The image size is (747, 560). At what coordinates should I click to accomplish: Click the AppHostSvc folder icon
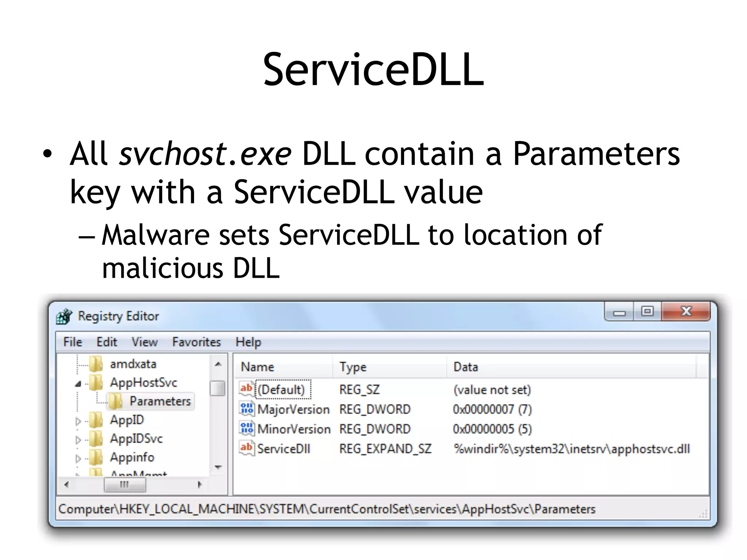pyautogui.click(x=96, y=382)
